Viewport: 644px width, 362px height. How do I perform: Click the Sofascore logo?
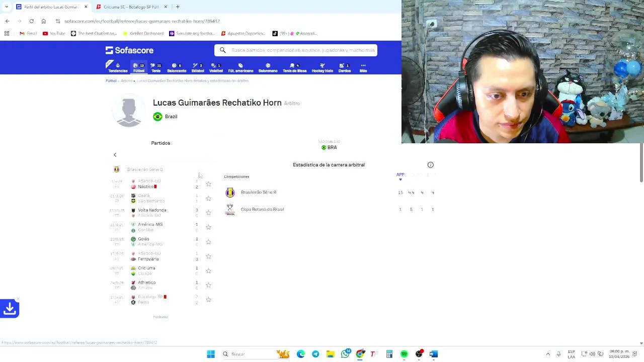click(129, 50)
